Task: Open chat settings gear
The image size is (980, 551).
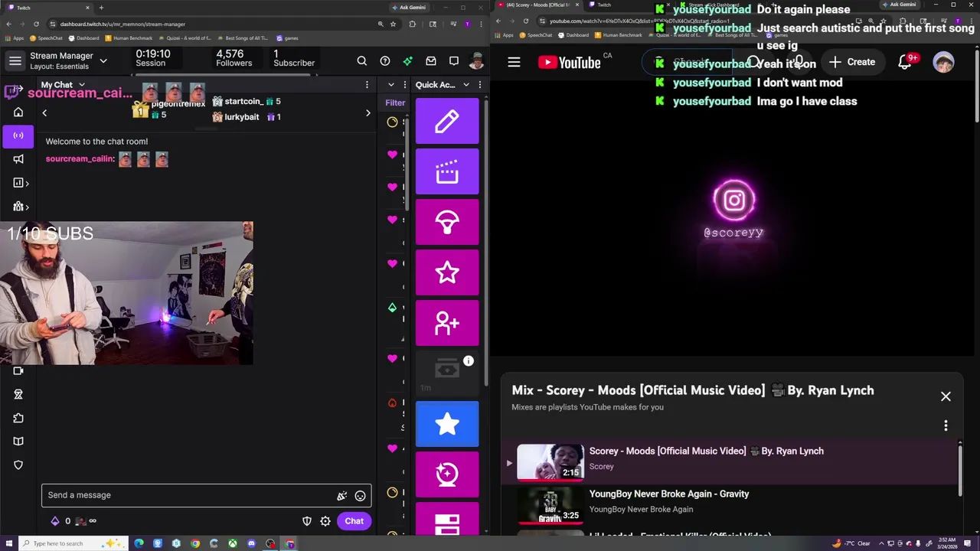Action: [x=325, y=521]
